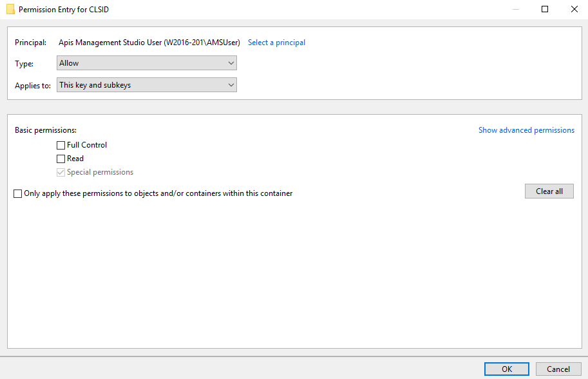Click the Apis Management Studio User principal name
Viewport: 588px width, 379px height.
tap(149, 43)
